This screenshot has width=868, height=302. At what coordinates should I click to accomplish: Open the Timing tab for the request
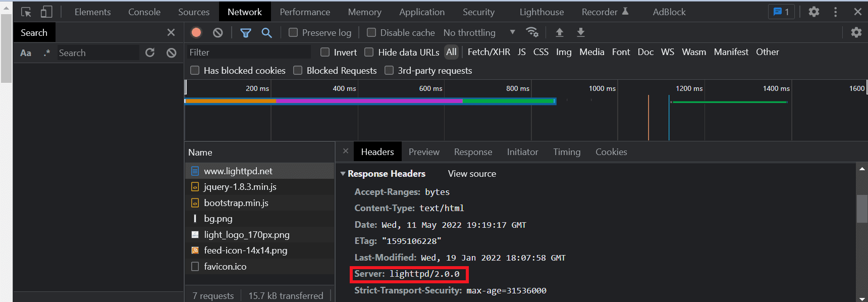pos(567,152)
